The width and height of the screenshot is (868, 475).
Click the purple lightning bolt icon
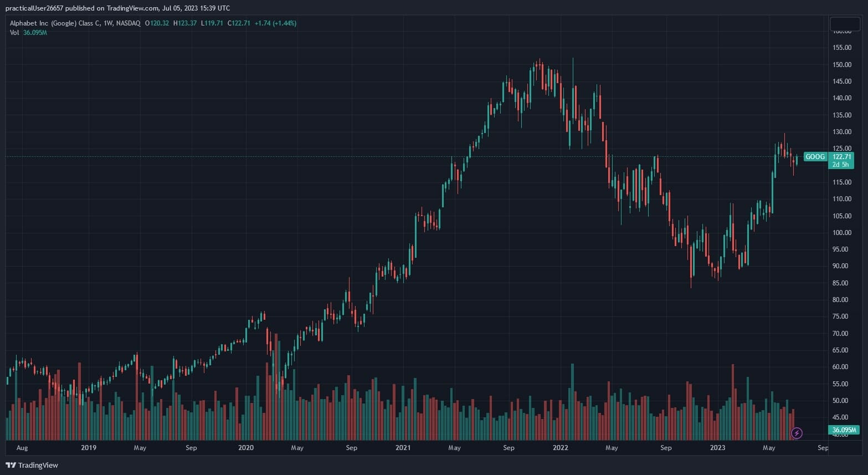coord(797,433)
